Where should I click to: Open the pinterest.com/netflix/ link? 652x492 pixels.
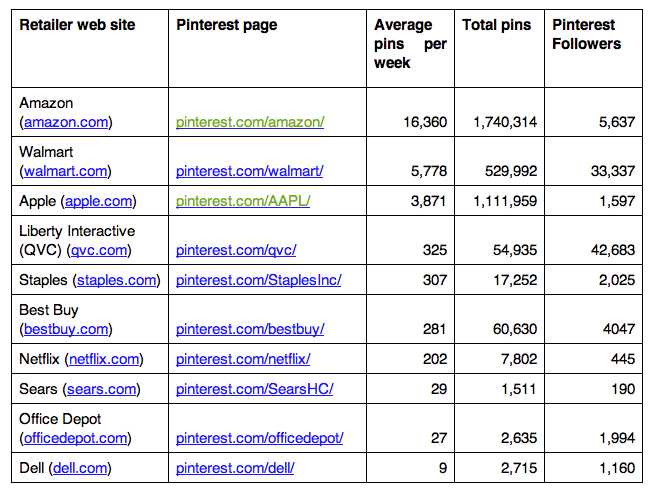(243, 358)
